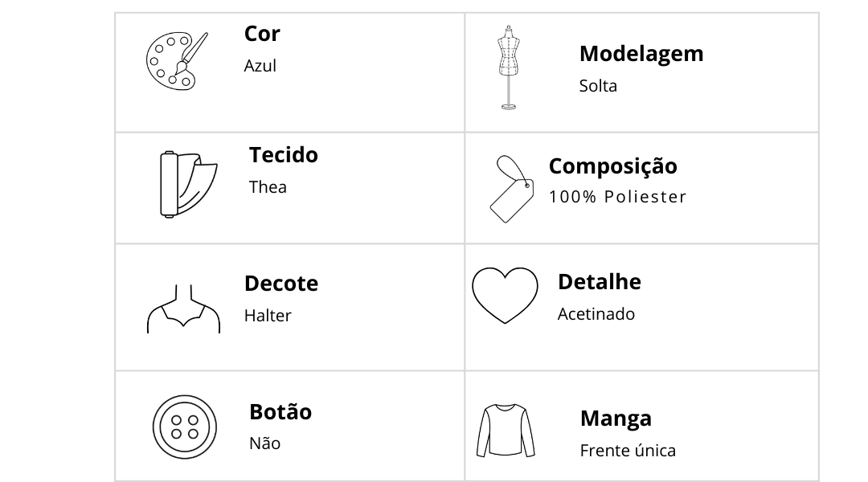Click the fabric roll icon
868x482 pixels.
[x=188, y=184]
